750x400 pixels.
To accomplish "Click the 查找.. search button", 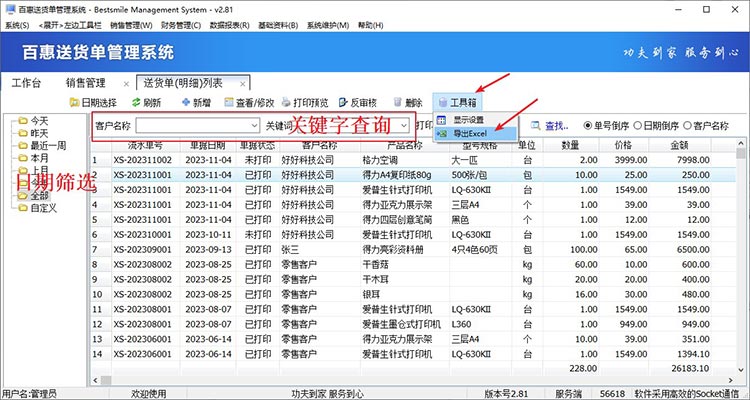I will pyautogui.click(x=550, y=126).
